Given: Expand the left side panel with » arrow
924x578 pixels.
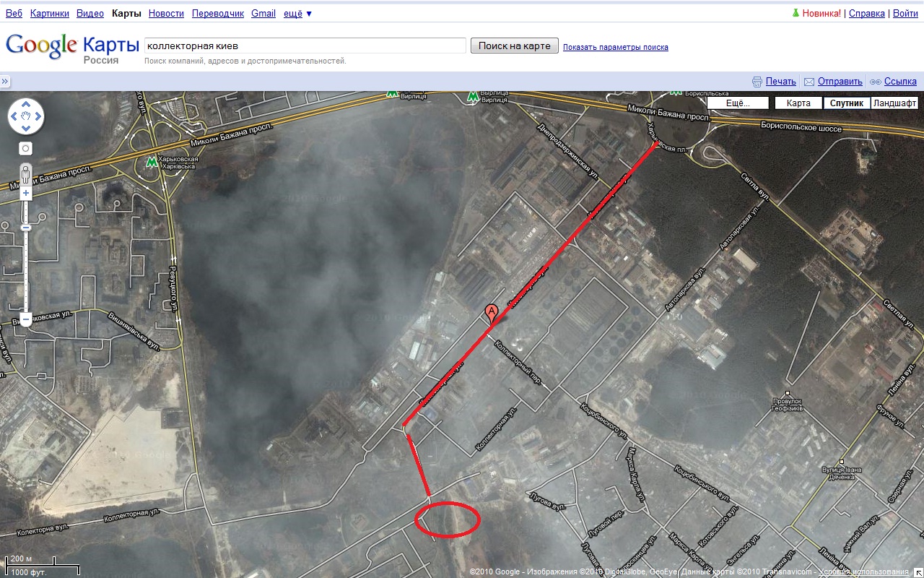Looking at the screenshot, I should [x=5, y=82].
